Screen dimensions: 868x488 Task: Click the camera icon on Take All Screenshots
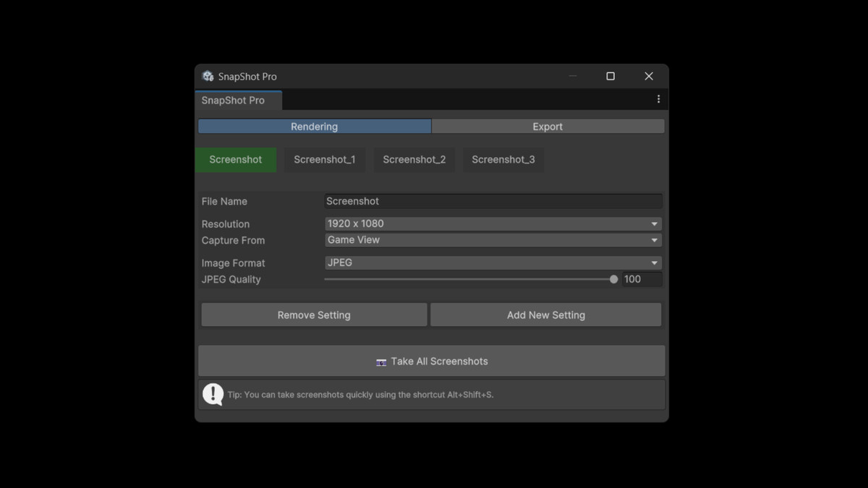coord(381,361)
